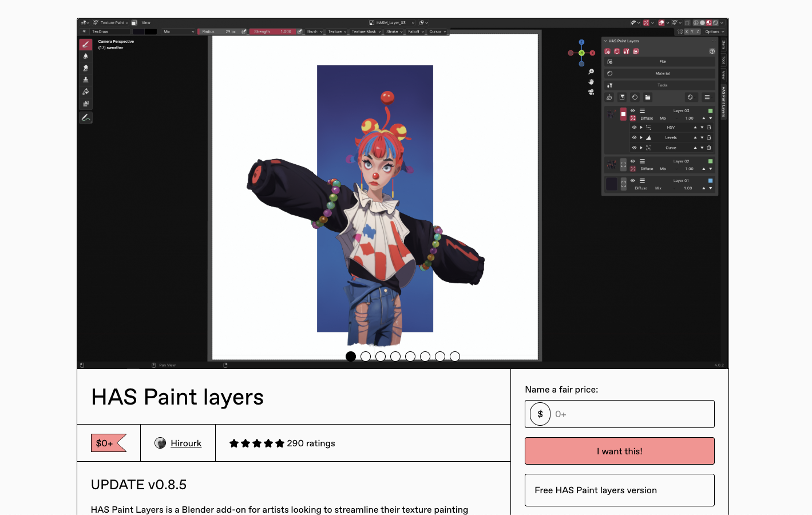Click the Layer 01 thumbnail

pos(612,184)
